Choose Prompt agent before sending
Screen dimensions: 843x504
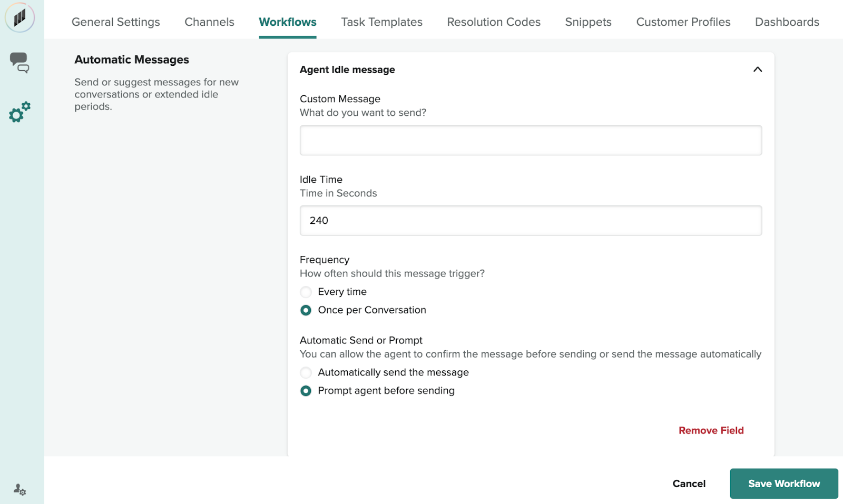pyautogui.click(x=306, y=391)
